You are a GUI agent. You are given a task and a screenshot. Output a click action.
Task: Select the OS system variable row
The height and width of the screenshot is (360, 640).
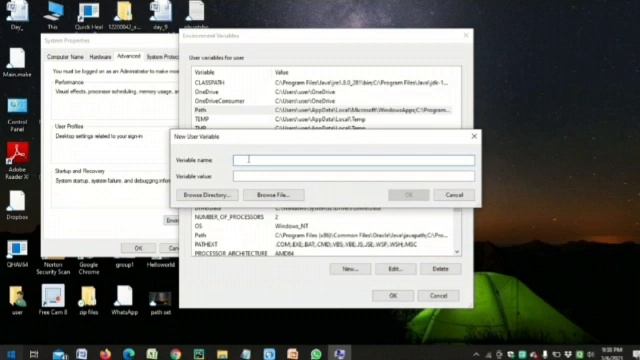pyautogui.click(x=322, y=226)
